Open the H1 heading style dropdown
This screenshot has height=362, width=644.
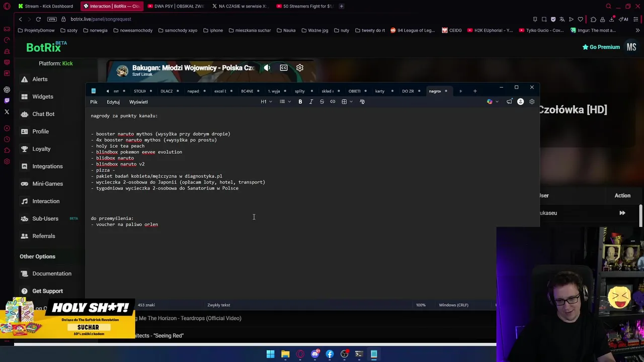[x=266, y=102]
